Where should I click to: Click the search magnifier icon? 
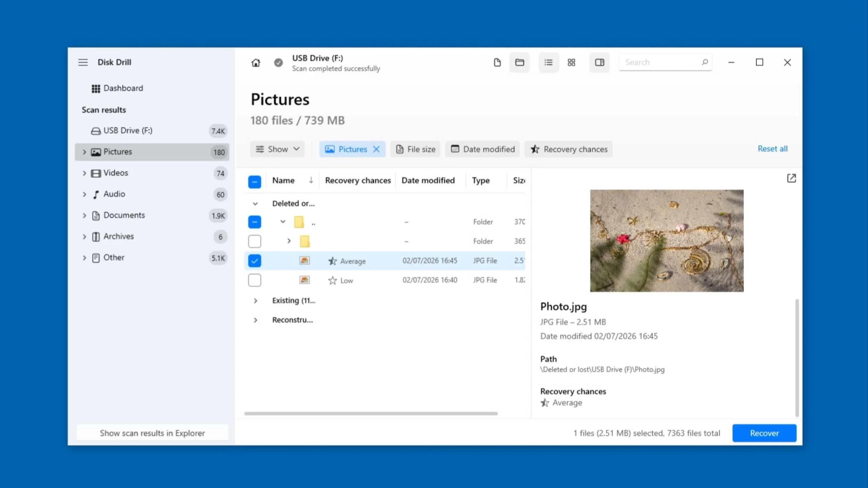[705, 62]
